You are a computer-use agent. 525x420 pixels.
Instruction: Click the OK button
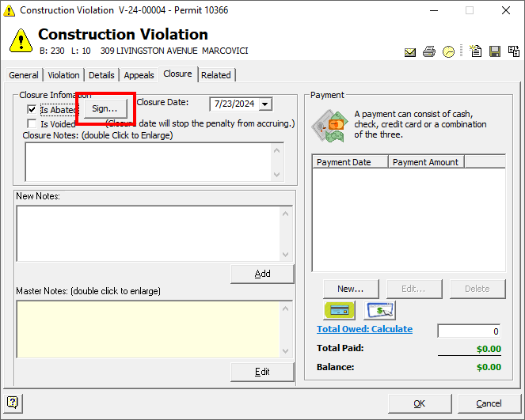pos(420,403)
